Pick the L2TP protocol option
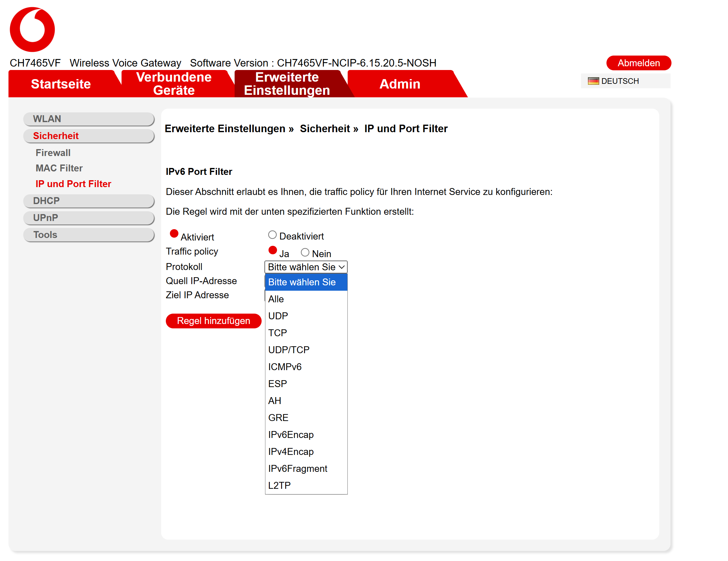Viewport: 728px width, 561px height. (279, 485)
